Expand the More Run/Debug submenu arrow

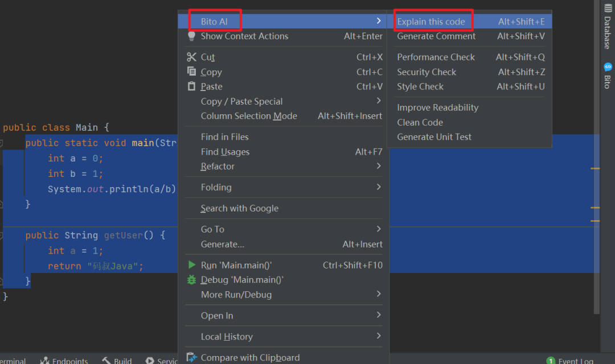[379, 294]
